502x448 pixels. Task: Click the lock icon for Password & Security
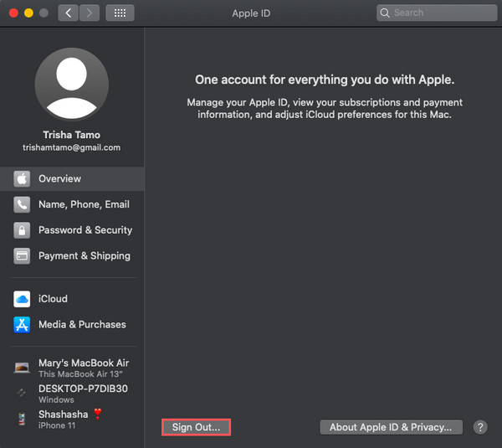pos(22,230)
